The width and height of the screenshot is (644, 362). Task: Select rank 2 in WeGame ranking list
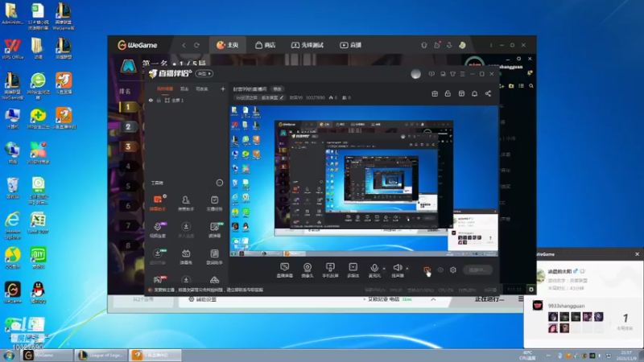tap(128, 127)
